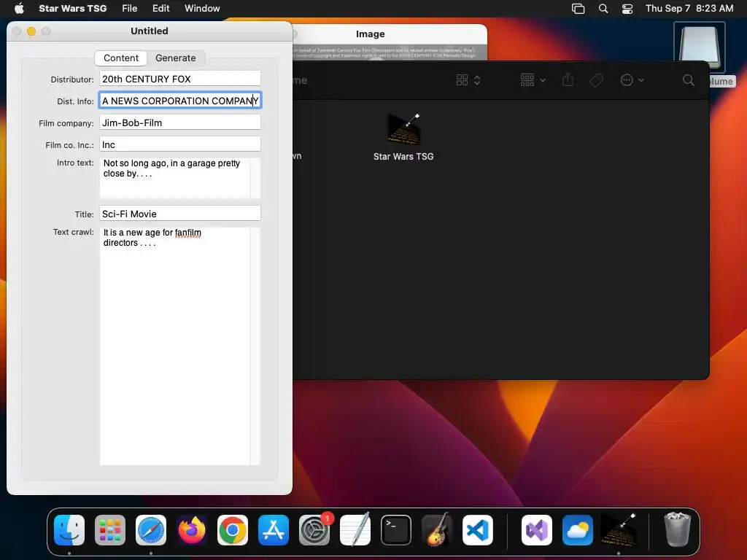Launch Firefox from the Dock
This screenshot has height=560, width=747.
192,530
